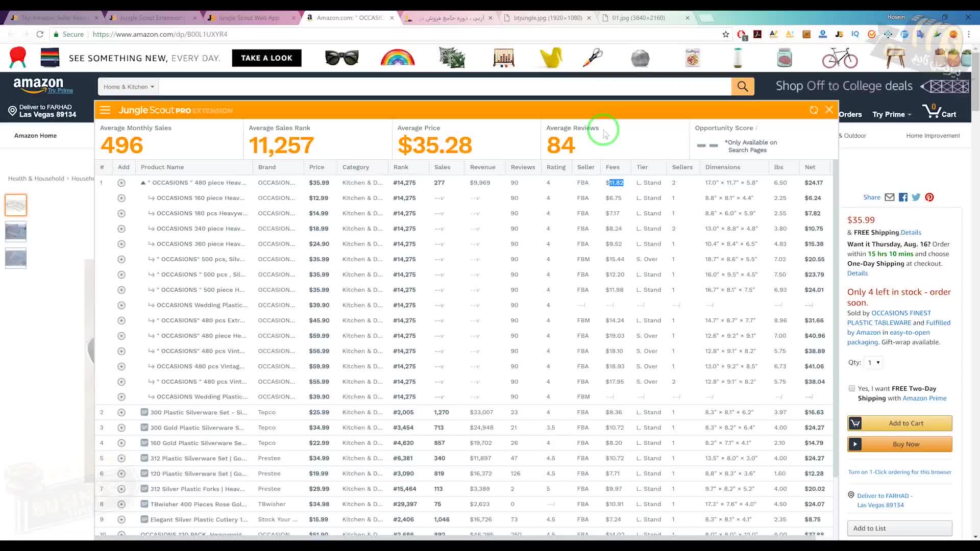The width and height of the screenshot is (980, 551).
Task: Close the Jungle Scout extension panel
Action: [x=829, y=110]
